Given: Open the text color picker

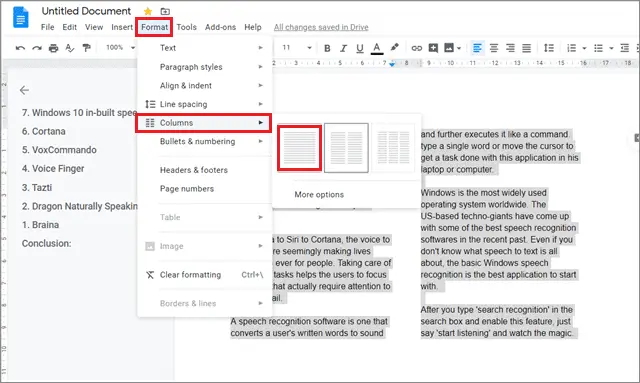Looking at the screenshot, I should [377, 48].
